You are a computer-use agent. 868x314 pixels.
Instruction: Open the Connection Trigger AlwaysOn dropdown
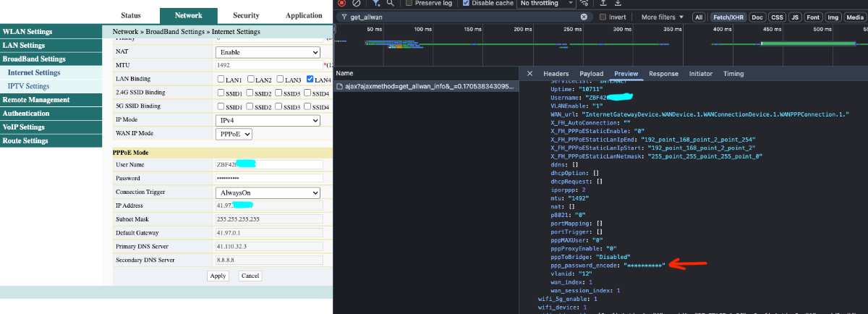(x=268, y=193)
